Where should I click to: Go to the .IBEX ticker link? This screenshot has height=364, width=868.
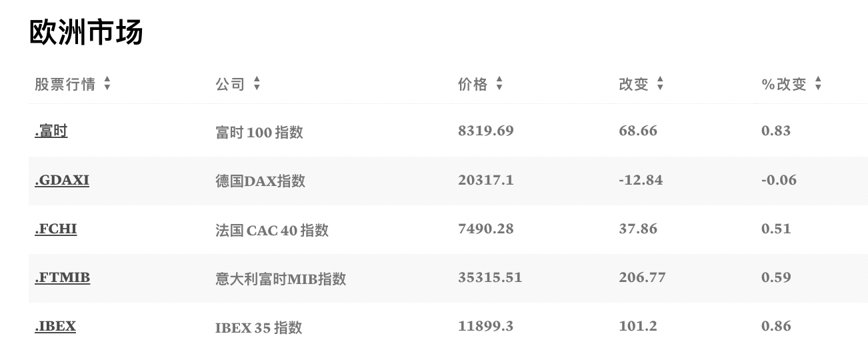tap(55, 326)
